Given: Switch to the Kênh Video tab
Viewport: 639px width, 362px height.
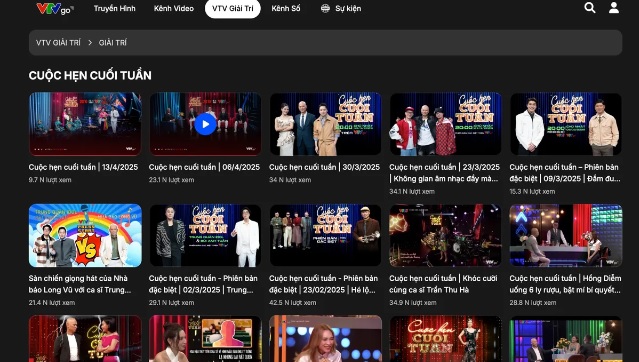Looking at the screenshot, I should [x=174, y=8].
